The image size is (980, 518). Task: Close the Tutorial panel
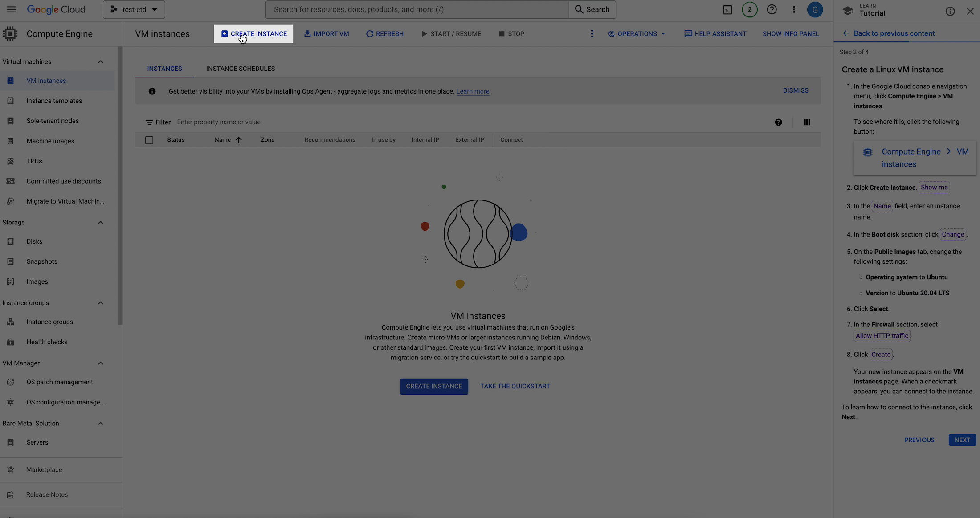tap(970, 11)
